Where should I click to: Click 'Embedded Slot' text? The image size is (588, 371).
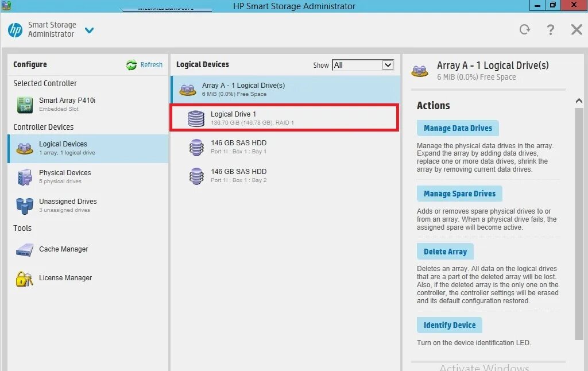(x=59, y=109)
